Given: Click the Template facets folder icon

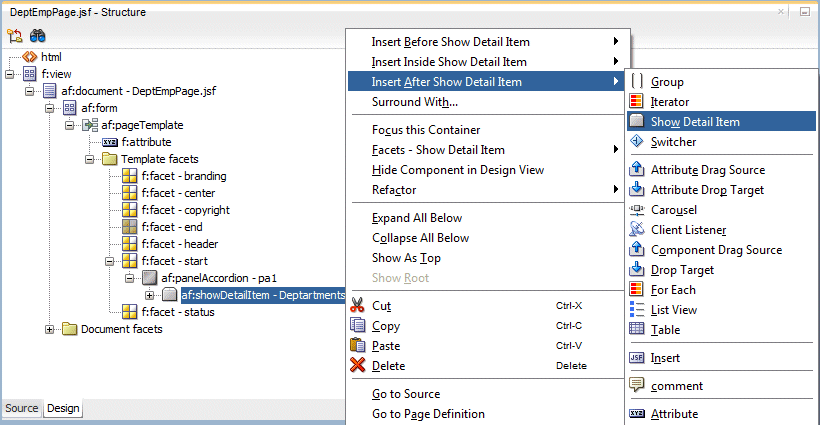Looking at the screenshot, I should pos(109,159).
